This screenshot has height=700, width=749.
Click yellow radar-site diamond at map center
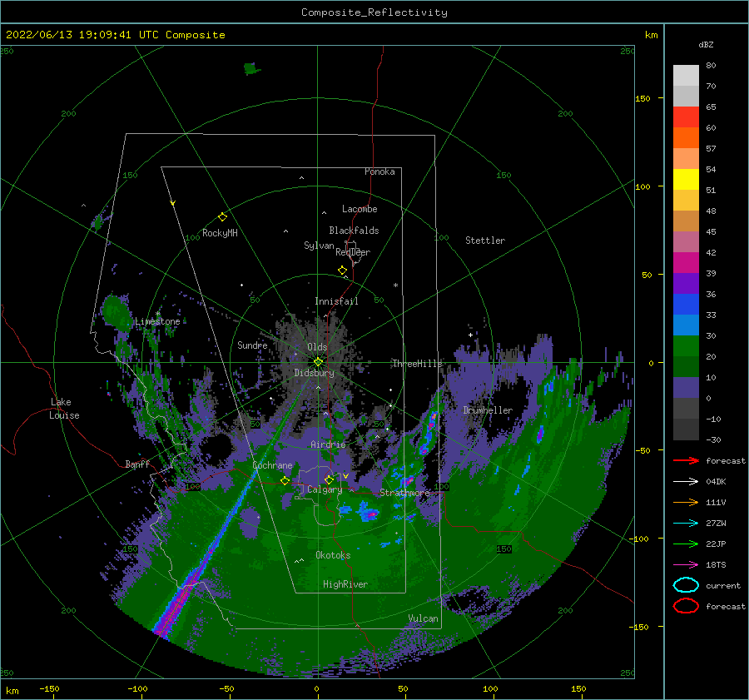318,362
